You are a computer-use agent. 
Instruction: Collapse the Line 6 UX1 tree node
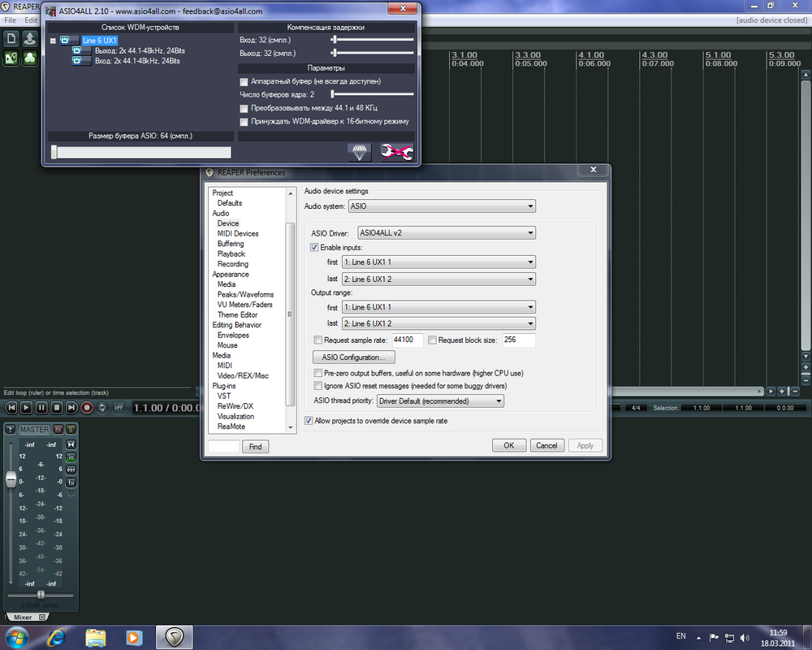coord(53,41)
